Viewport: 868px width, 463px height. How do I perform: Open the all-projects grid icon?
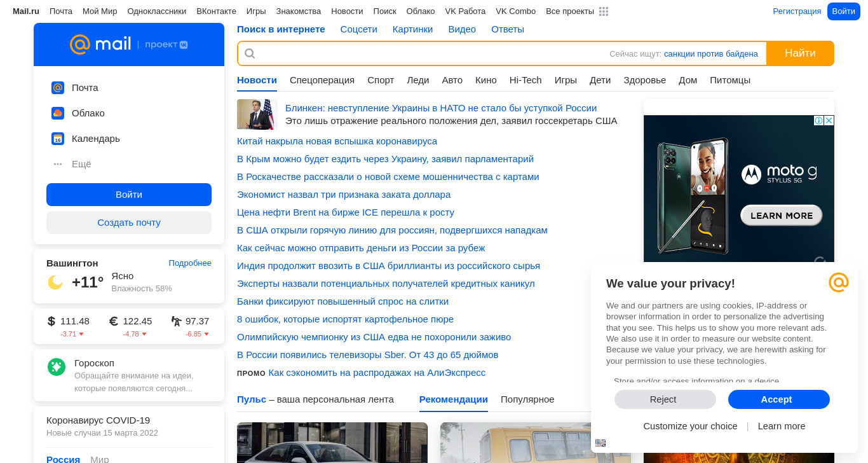[x=604, y=11]
